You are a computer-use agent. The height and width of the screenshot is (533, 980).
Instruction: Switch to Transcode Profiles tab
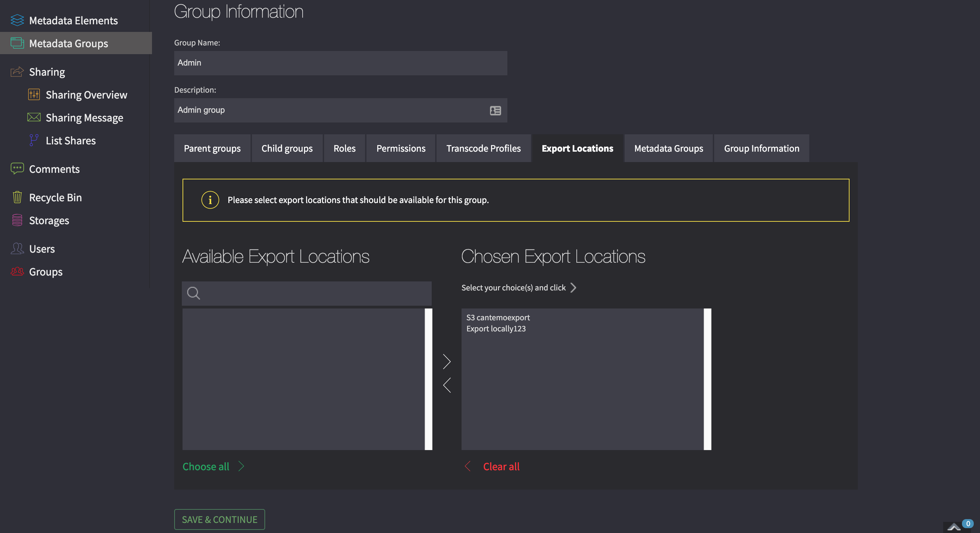[x=483, y=149]
